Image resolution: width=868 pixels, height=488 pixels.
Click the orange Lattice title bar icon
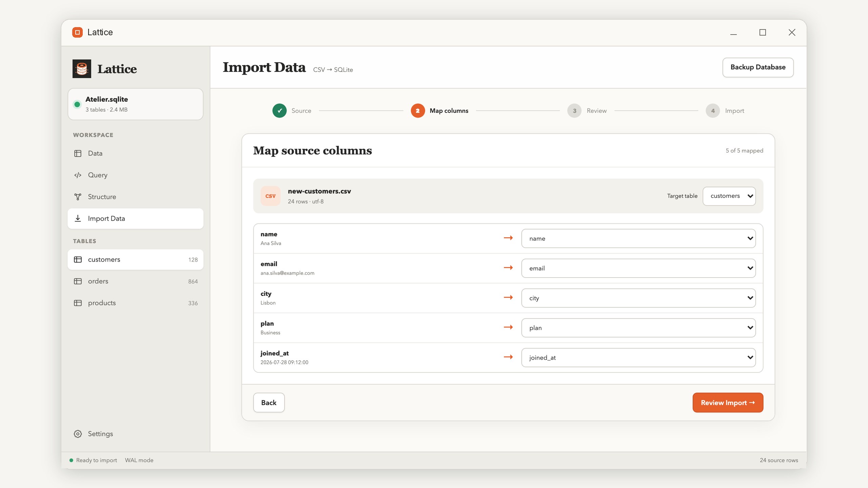pos(77,32)
